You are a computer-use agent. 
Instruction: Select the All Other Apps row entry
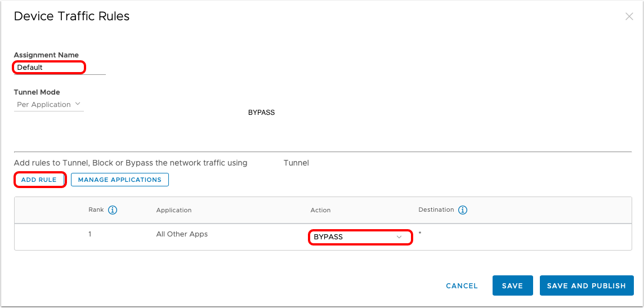point(182,234)
